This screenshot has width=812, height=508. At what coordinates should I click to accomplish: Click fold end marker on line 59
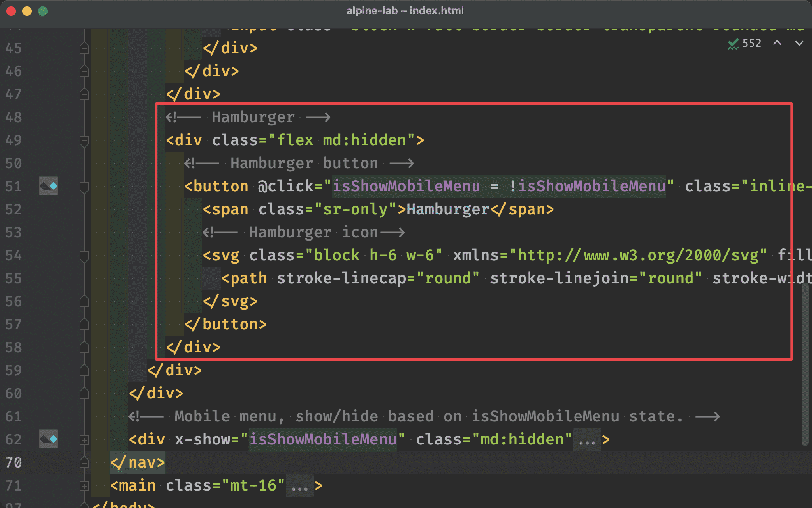pyautogui.click(x=84, y=371)
